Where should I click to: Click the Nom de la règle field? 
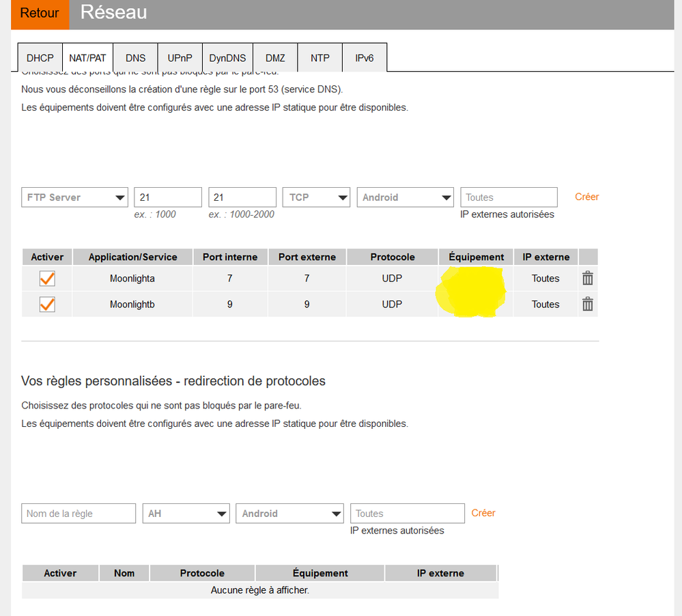pyautogui.click(x=79, y=514)
